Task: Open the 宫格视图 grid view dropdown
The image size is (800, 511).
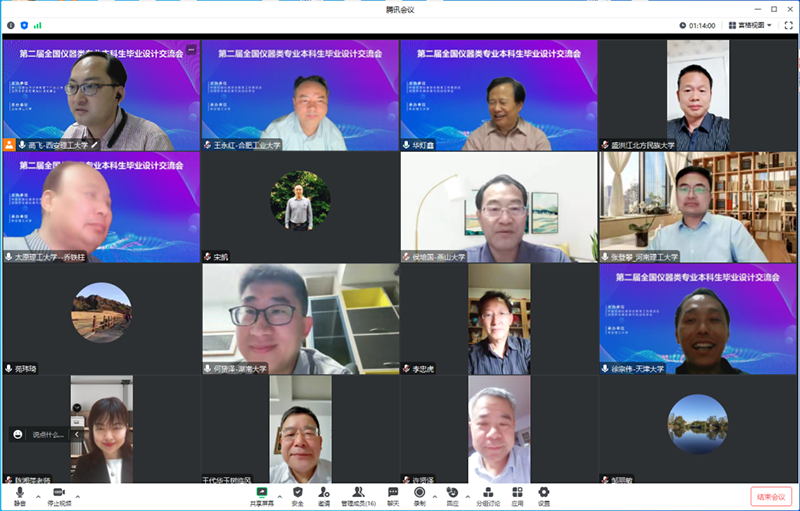Action: point(750,25)
